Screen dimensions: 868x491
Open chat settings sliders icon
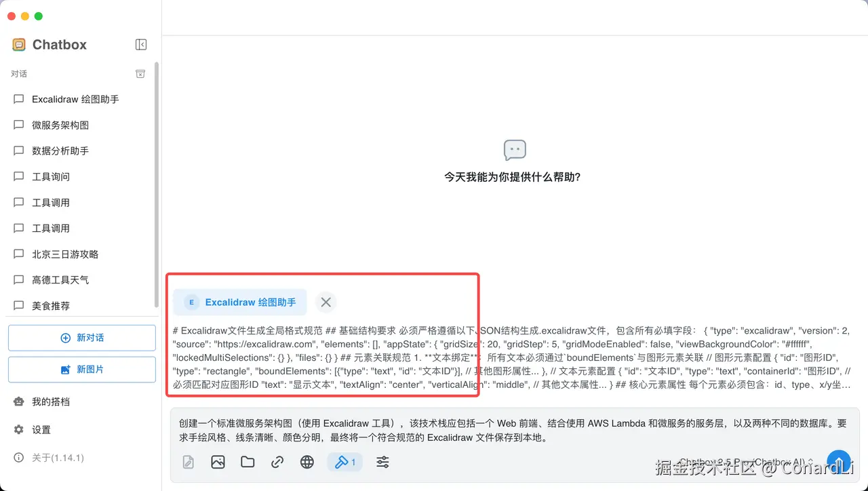click(x=382, y=463)
